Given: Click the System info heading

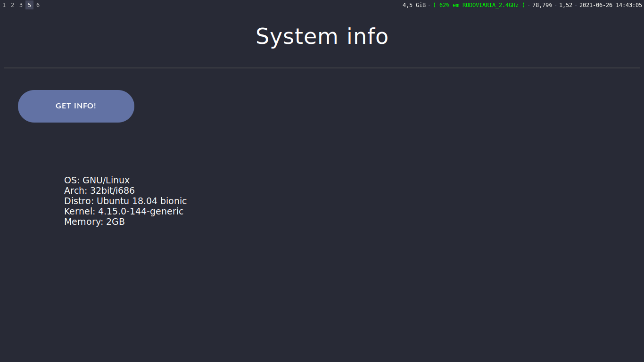Looking at the screenshot, I should pyautogui.click(x=322, y=36).
